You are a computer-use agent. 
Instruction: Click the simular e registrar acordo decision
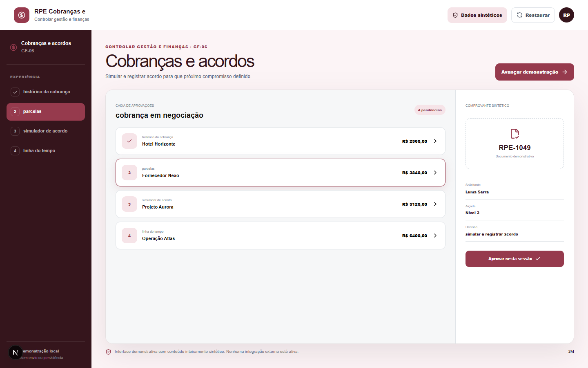492,234
